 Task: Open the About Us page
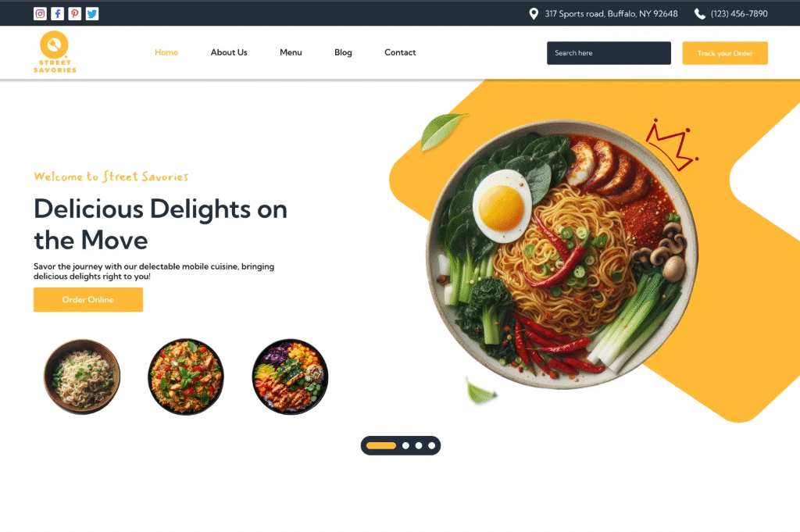pos(229,52)
